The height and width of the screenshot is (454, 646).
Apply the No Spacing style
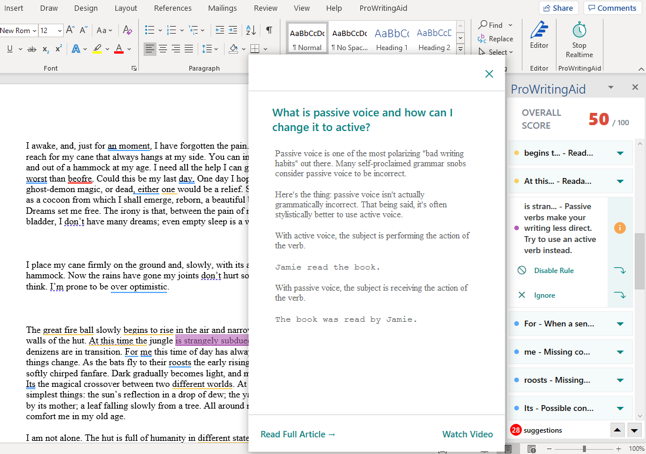coord(349,38)
